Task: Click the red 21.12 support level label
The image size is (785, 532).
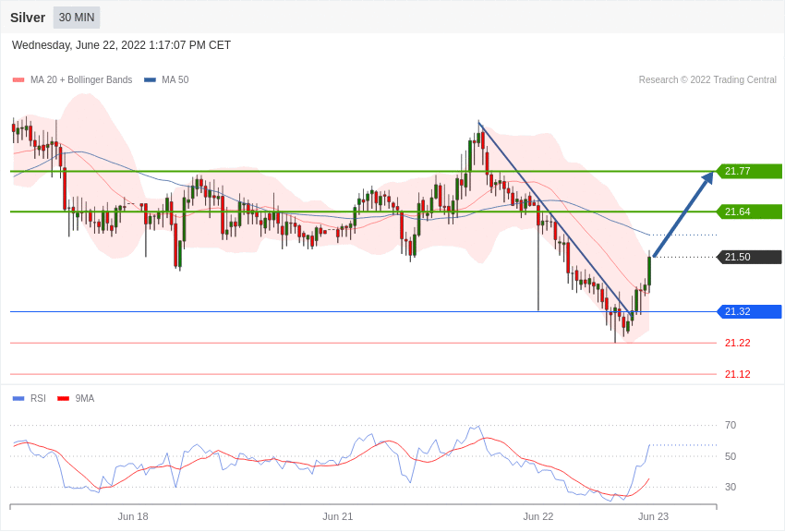Action: click(737, 374)
